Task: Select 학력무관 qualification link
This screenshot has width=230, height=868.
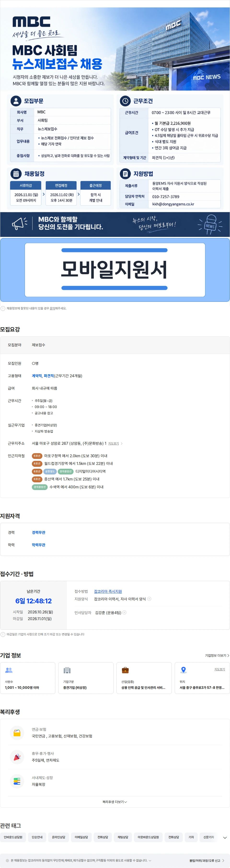Action: point(38,545)
